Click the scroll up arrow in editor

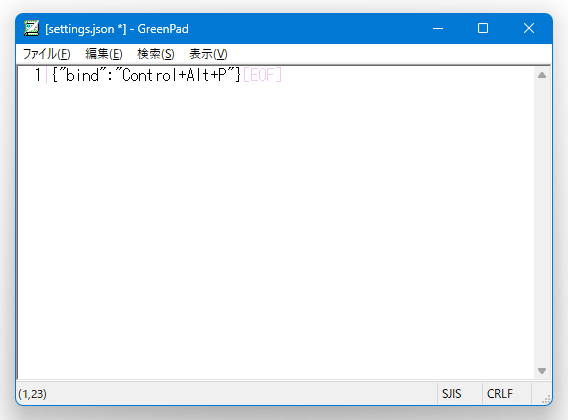tap(542, 75)
